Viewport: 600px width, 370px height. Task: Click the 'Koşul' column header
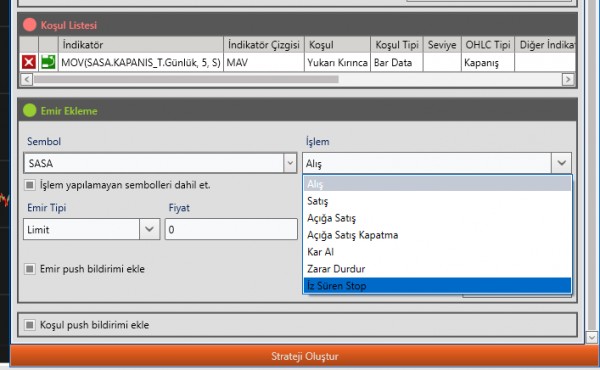337,45
